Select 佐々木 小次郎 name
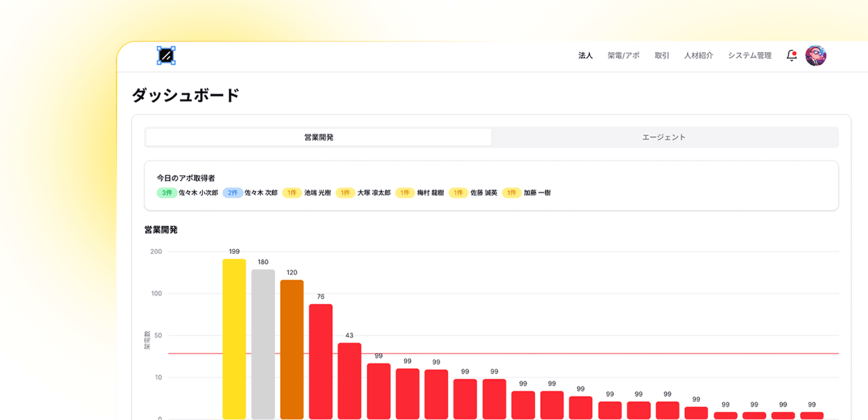 point(198,193)
